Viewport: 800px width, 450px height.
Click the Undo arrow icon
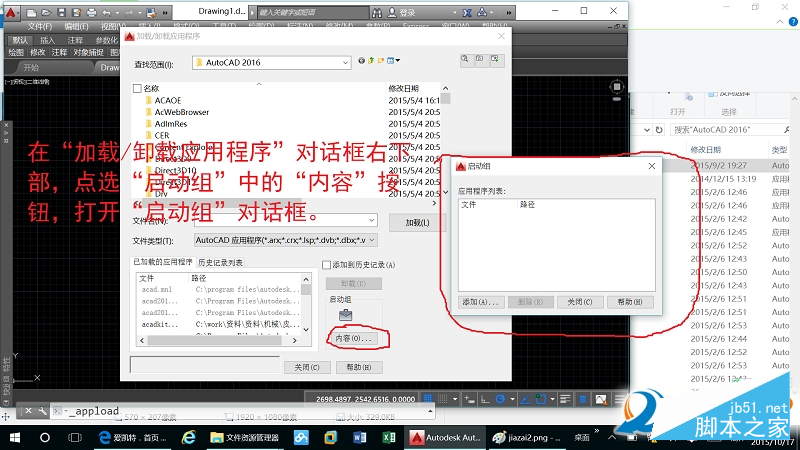coord(106,12)
